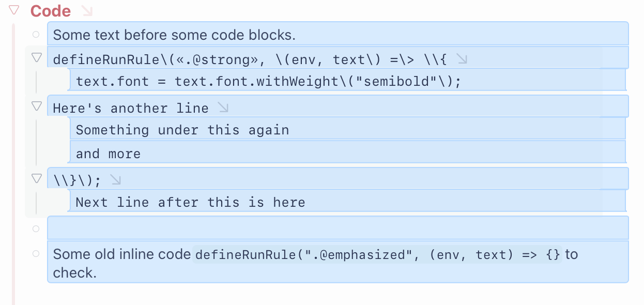The height and width of the screenshot is (305, 644).
Task: Click bullet of the empty row
Action: (x=36, y=228)
